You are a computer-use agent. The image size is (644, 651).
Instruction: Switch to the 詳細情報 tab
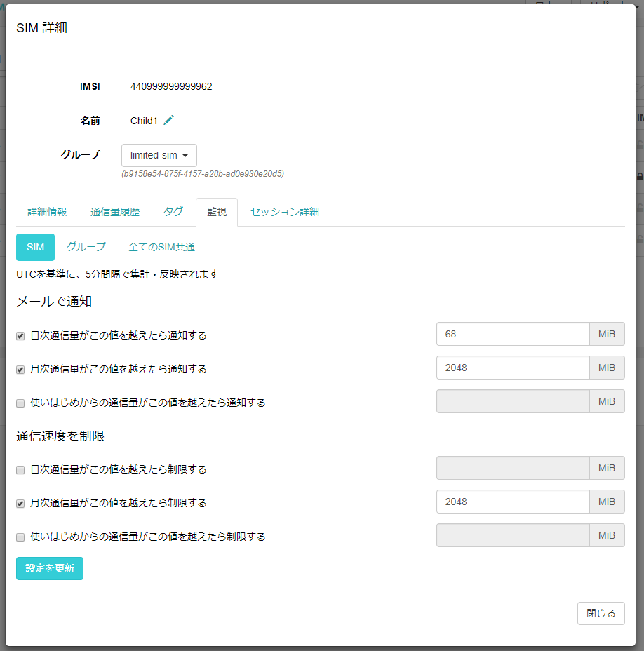47,212
